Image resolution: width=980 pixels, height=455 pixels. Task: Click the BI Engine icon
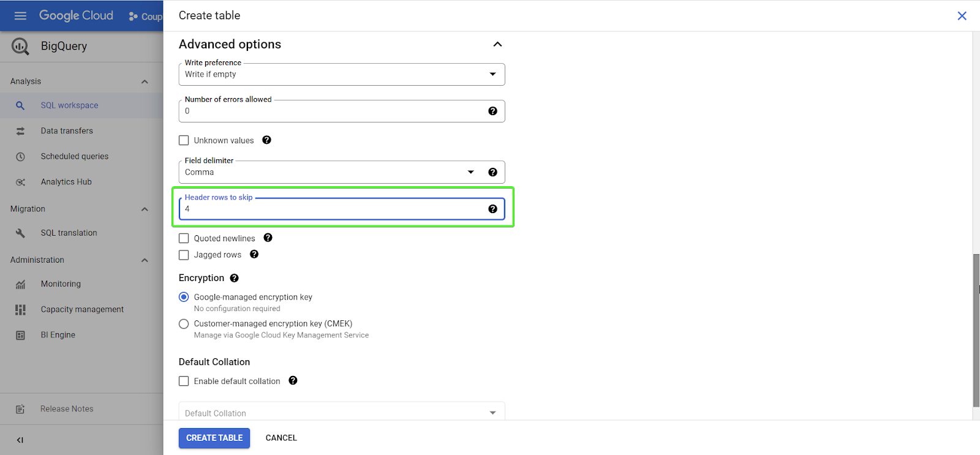pyautogui.click(x=20, y=335)
